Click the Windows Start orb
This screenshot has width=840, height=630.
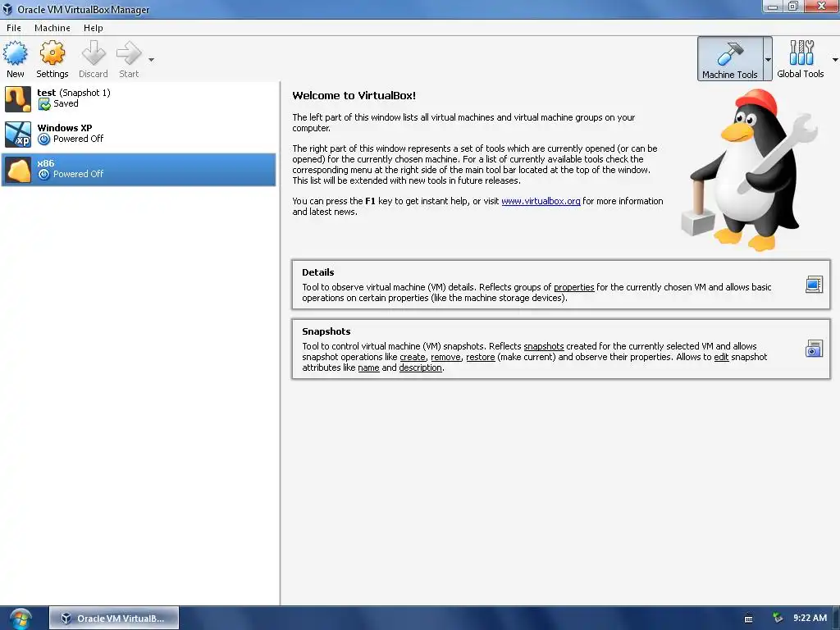(21, 619)
